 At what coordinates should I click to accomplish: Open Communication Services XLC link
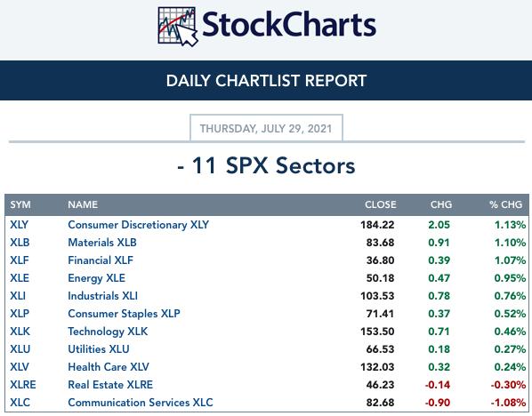[141, 402]
